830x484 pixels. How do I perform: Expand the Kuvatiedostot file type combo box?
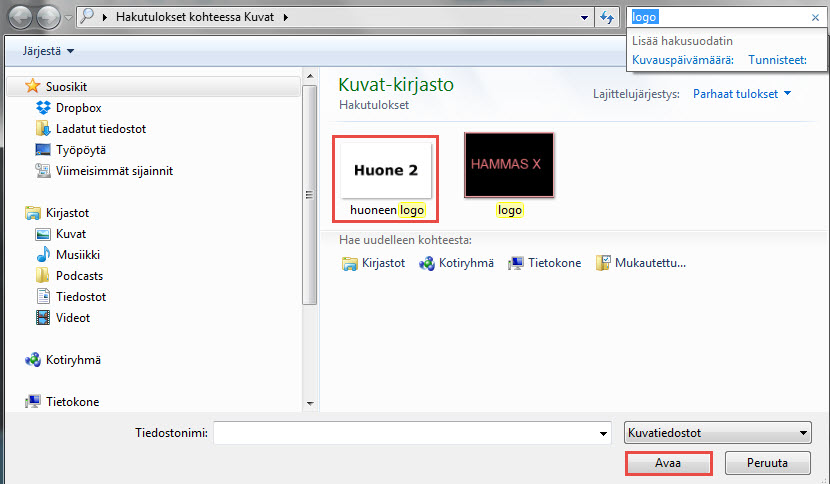tap(718, 433)
